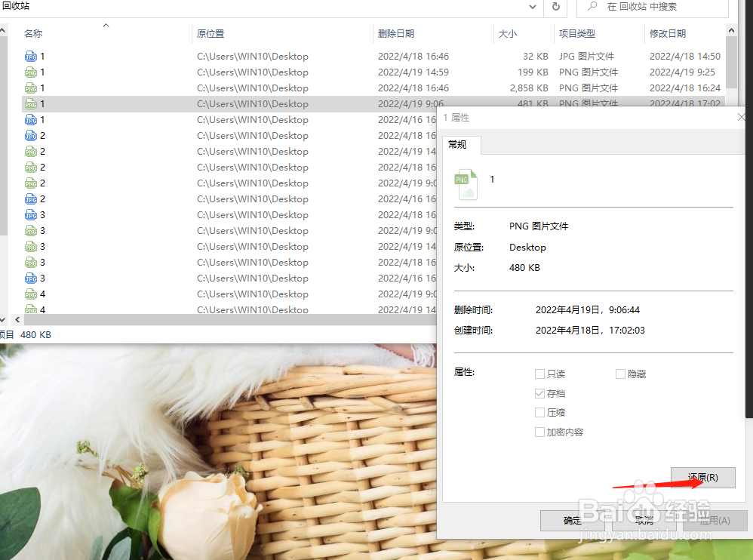This screenshot has width=753, height=560.
Task: Switch to the 常规 tab in properties
Action: click(458, 144)
